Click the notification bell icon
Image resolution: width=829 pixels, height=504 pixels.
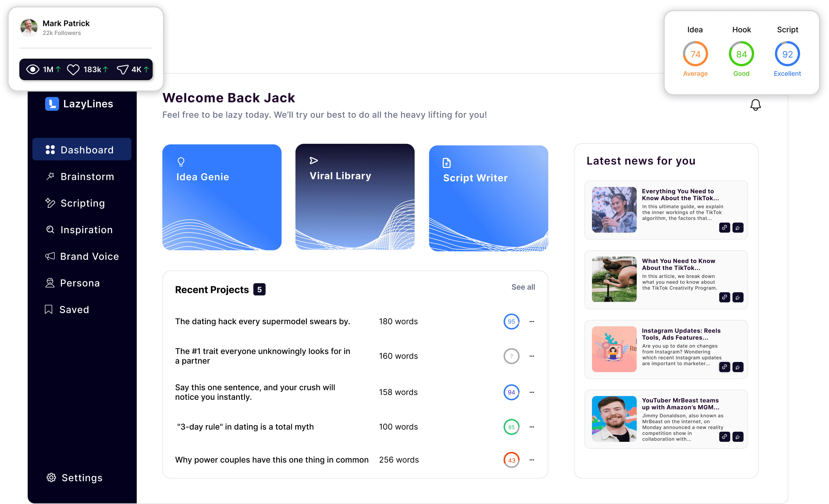(755, 105)
